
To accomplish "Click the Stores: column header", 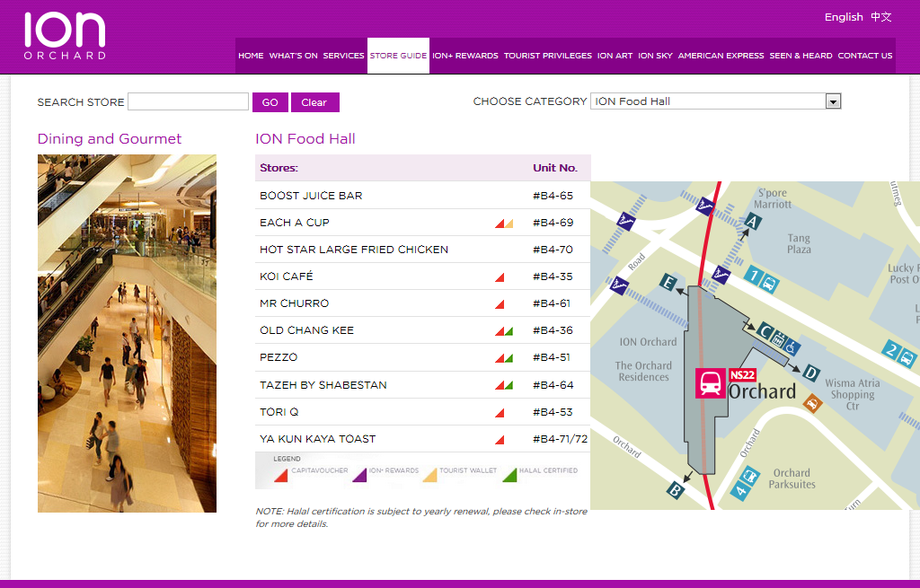I will (x=279, y=168).
